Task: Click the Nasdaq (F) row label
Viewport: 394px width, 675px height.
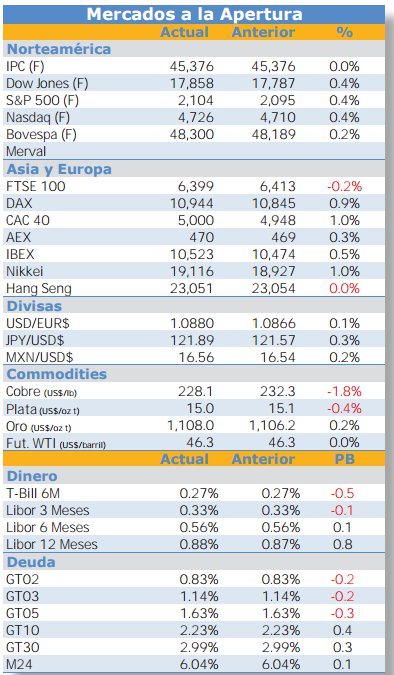Action: [38, 117]
